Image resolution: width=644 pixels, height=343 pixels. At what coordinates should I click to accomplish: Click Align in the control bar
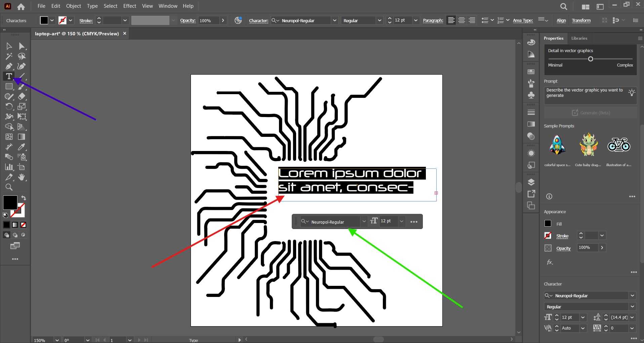click(561, 21)
